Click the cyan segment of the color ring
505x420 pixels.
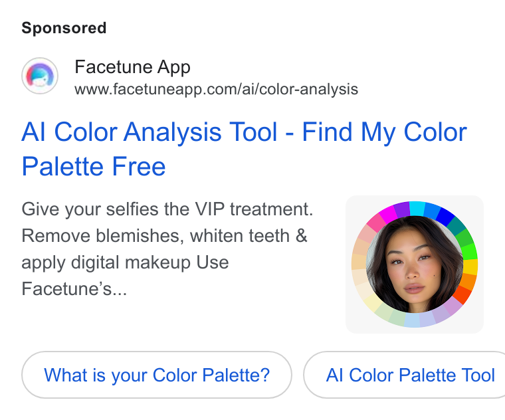(x=417, y=208)
